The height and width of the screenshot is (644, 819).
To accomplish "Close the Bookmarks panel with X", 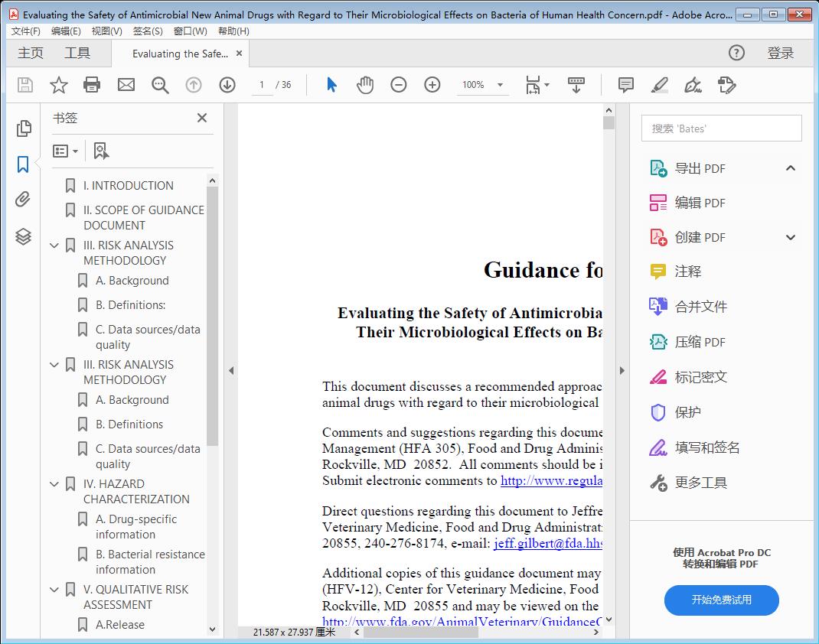I will coord(202,118).
